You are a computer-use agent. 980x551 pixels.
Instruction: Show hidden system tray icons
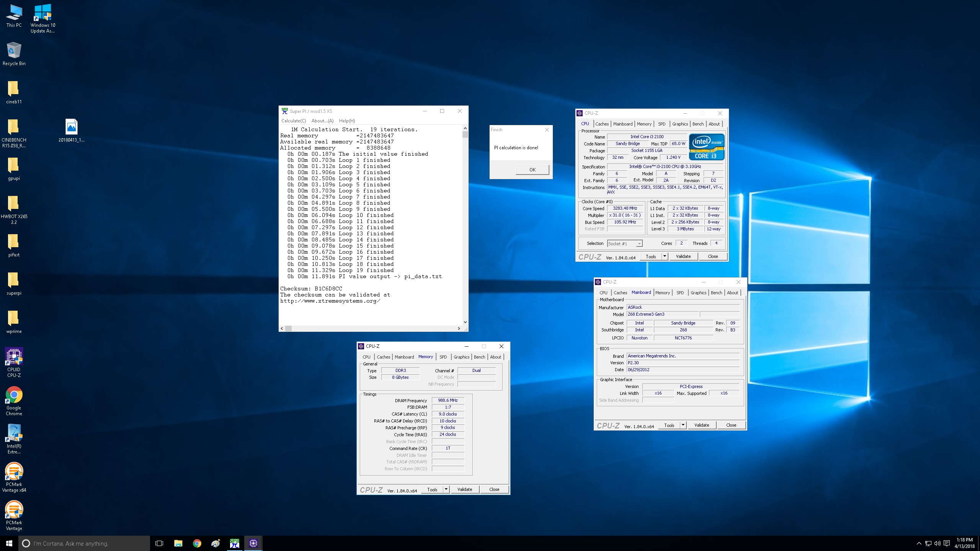tap(919, 543)
